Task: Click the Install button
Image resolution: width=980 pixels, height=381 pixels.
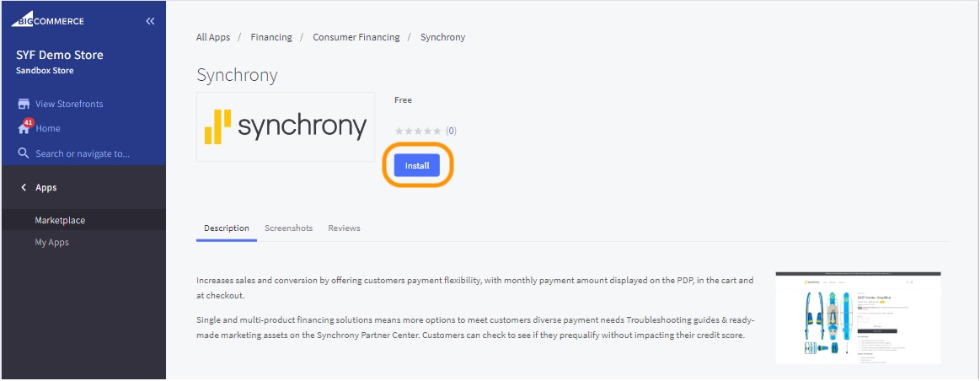Action: tap(417, 166)
